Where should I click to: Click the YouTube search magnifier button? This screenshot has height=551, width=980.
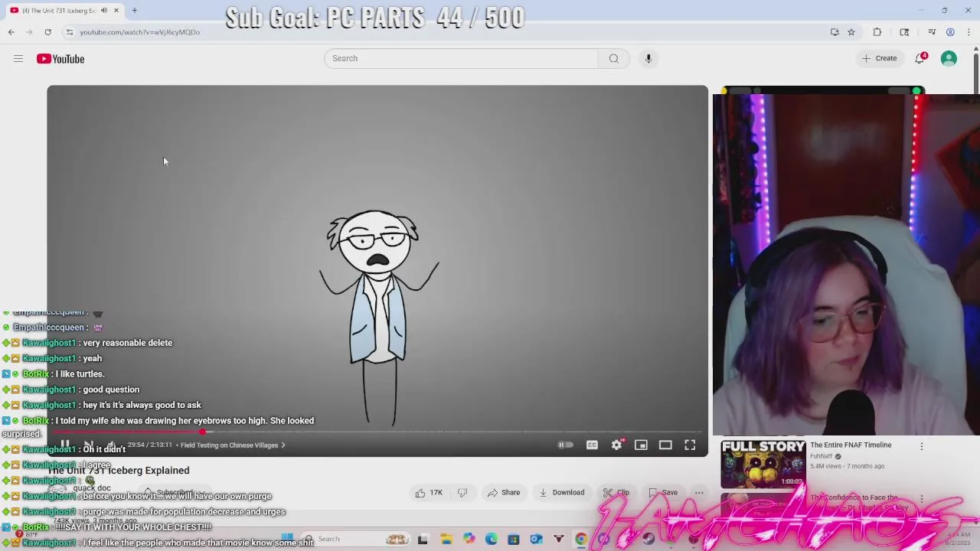coord(613,58)
